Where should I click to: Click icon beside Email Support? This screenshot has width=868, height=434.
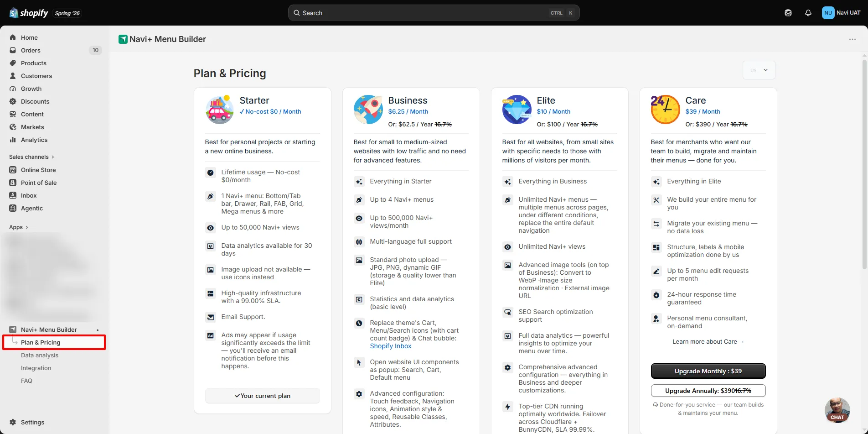tap(211, 317)
